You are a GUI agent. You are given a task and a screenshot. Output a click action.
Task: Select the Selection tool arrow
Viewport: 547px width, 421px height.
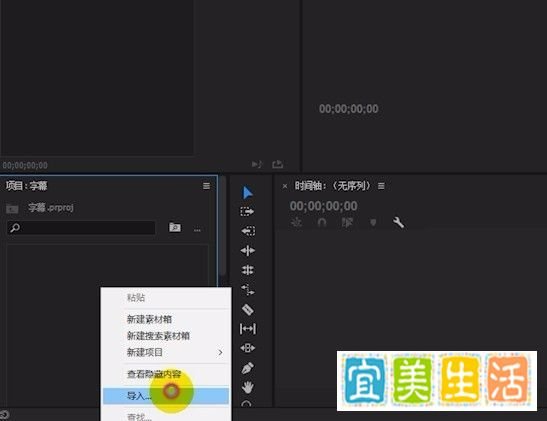(x=247, y=193)
